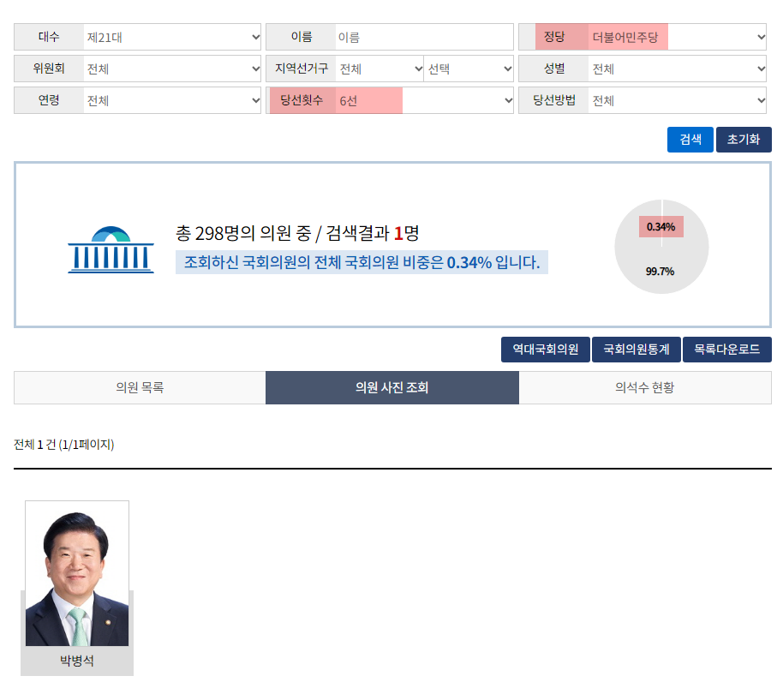This screenshot has height=700, width=783.
Task: Click the pie chart of member ratio
Action: [661, 248]
